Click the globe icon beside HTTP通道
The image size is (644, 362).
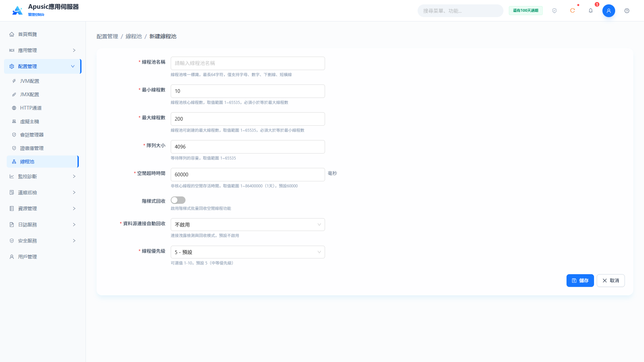(14, 108)
